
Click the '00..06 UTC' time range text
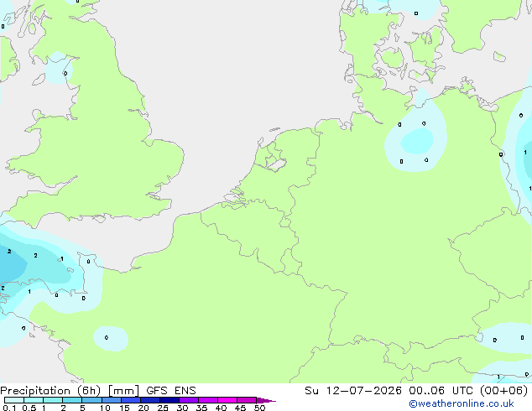point(441,391)
